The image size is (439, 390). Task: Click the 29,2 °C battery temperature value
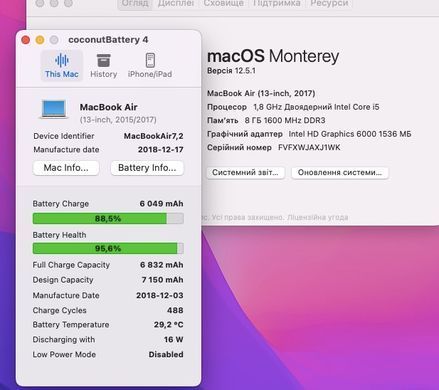(x=168, y=325)
